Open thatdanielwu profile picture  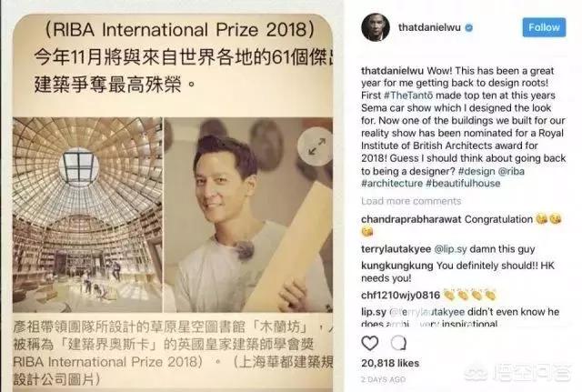(376, 27)
